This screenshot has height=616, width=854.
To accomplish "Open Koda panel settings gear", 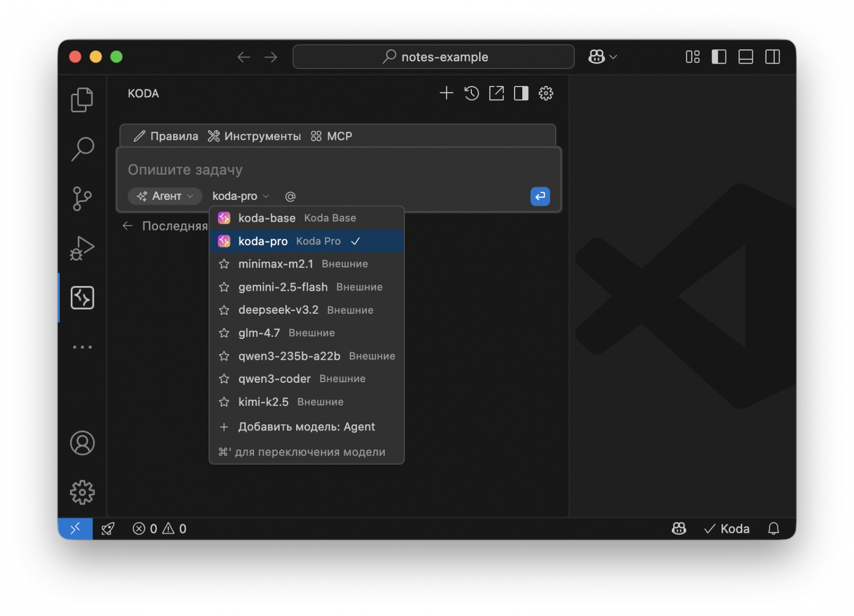I will 546,93.
